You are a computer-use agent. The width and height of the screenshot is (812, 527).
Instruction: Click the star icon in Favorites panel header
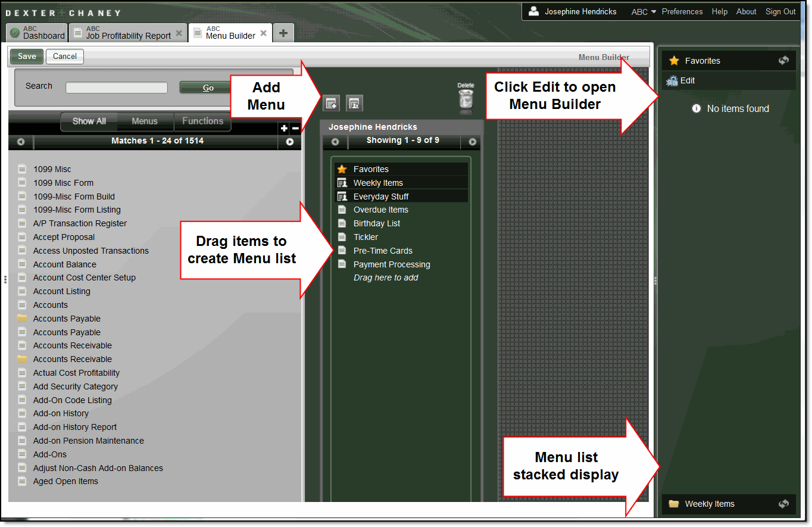tap(674, 61)
